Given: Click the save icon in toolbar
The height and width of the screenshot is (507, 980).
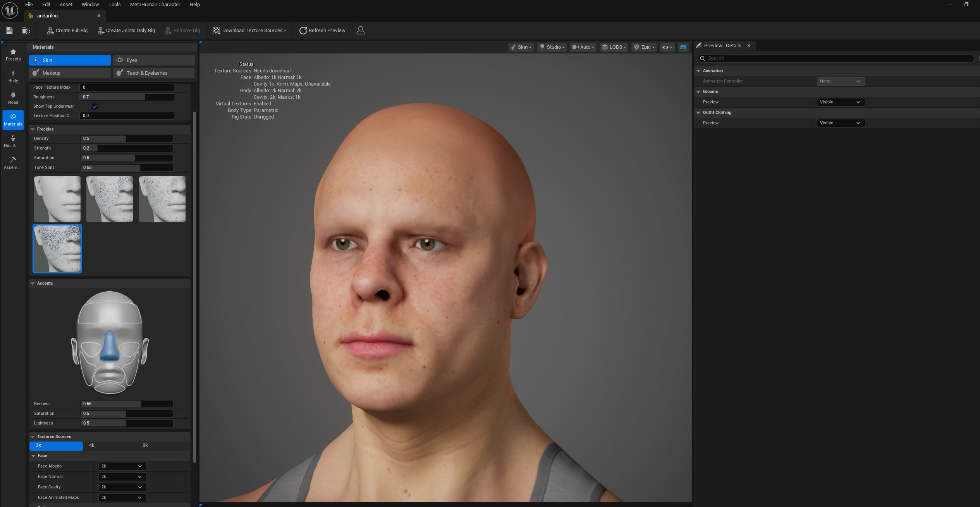Looking at the screenshot, I should point(9,30).
